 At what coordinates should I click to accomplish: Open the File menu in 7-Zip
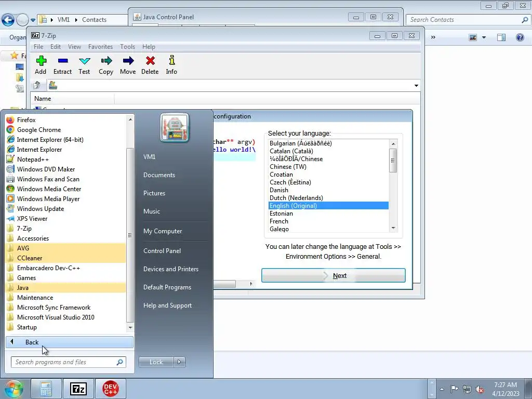[x=38, y=47]
